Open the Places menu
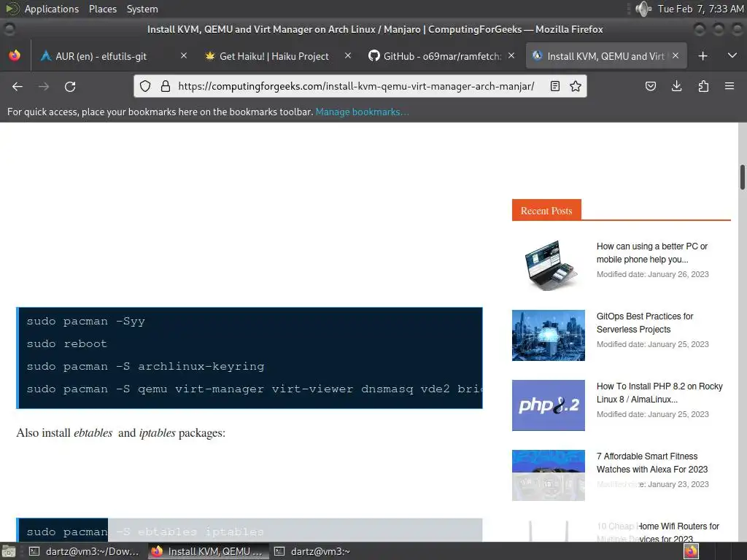The image size is (747, 560). [x=102, y=9]
